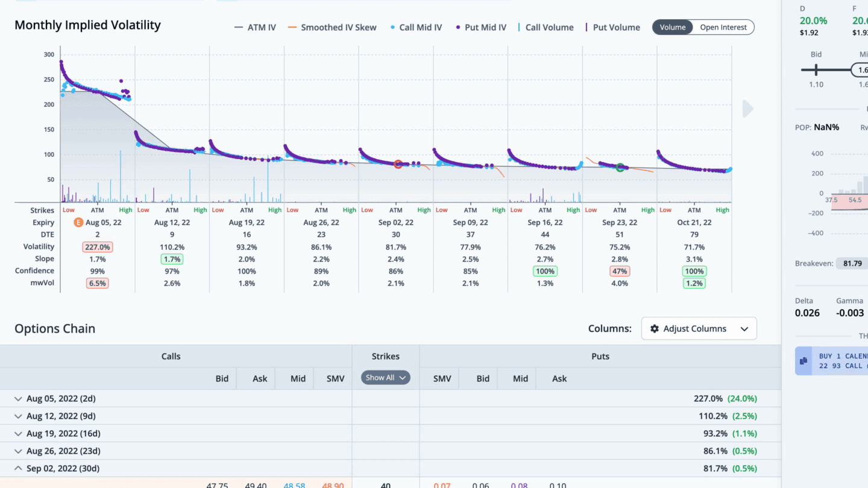Click the red circle marker on Sep 02 curve

pos(398,164)
